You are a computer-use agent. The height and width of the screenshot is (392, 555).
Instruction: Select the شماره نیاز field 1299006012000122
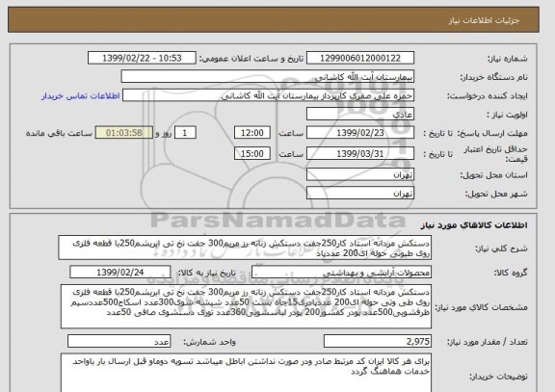360,58
